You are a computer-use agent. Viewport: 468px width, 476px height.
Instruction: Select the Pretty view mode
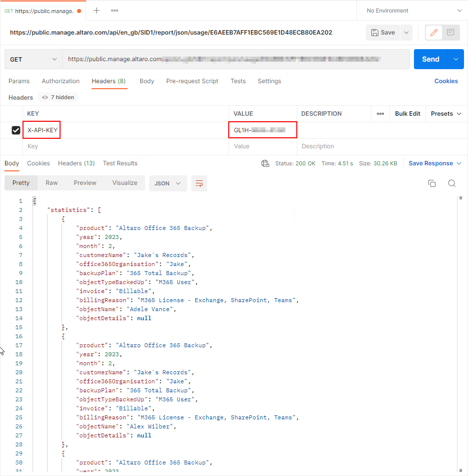pyautogui.click(x=21, y=183)
